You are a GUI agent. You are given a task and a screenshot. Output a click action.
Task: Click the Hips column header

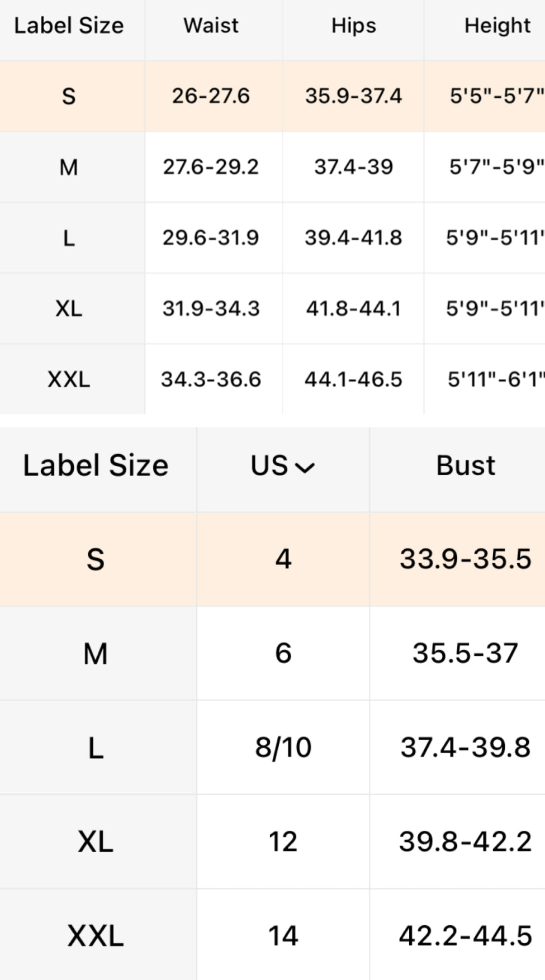[x=353, y=26]
